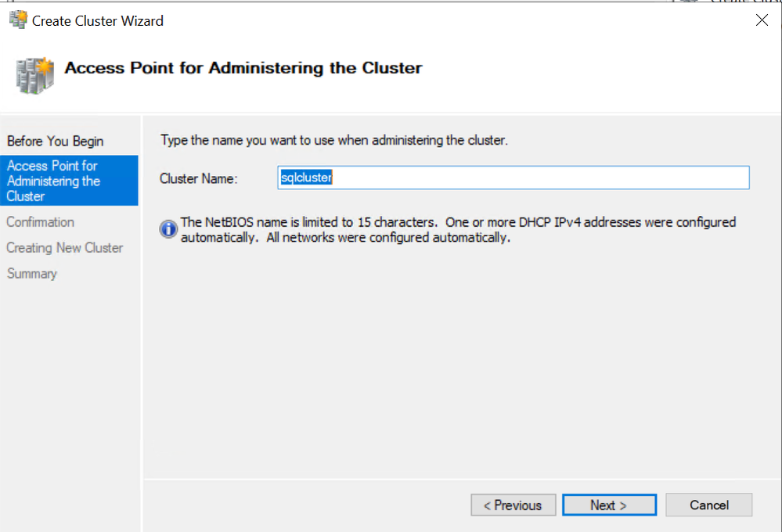Click the Create Cluster Wizard title bar icon
782x532 pixels.
point(19,20)
